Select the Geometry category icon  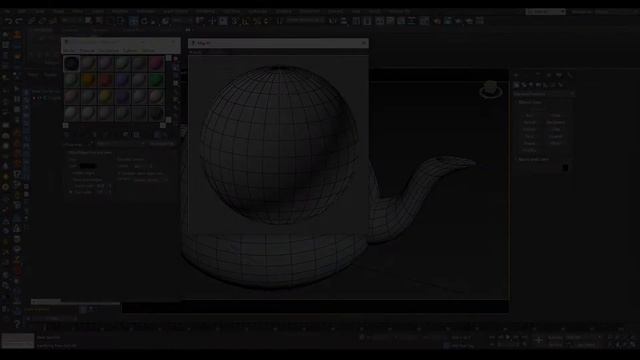pos(517,85)
